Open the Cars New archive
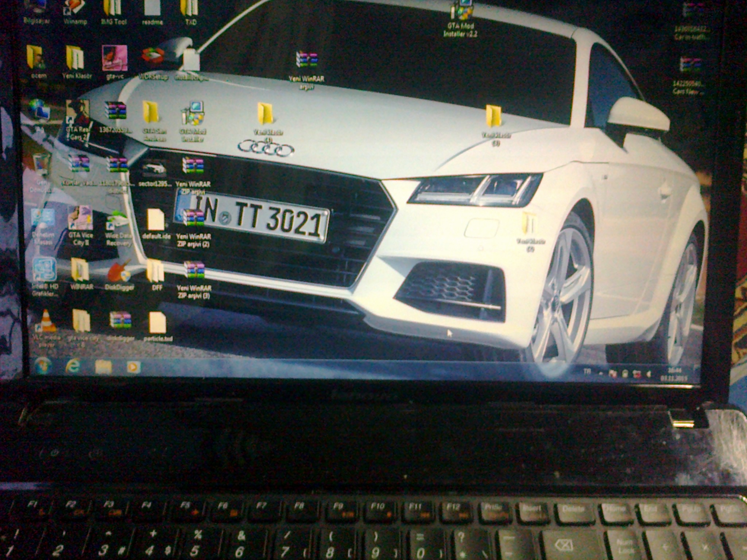 (689, 76)
